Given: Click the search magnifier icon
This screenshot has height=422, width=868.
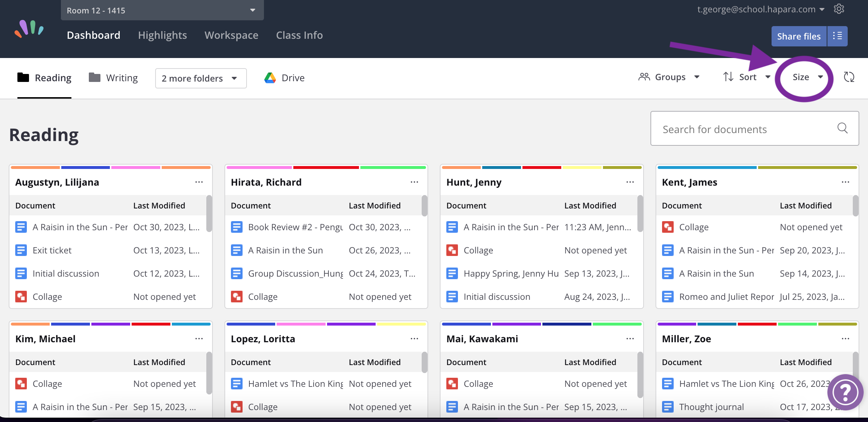Looking at the screenshot, I should click(842, 128).
